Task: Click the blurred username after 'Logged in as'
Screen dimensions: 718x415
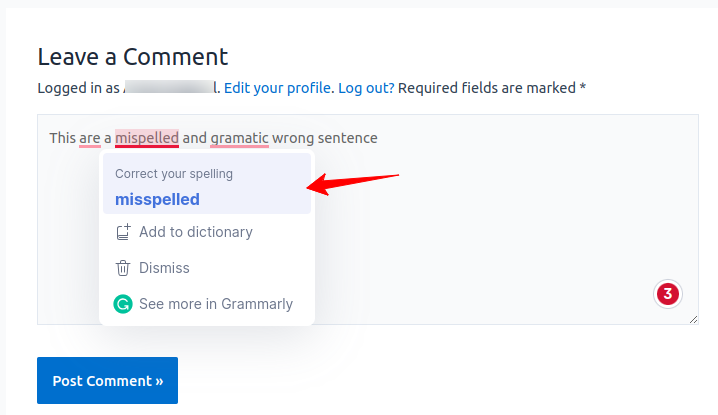Action: point(169,87)
